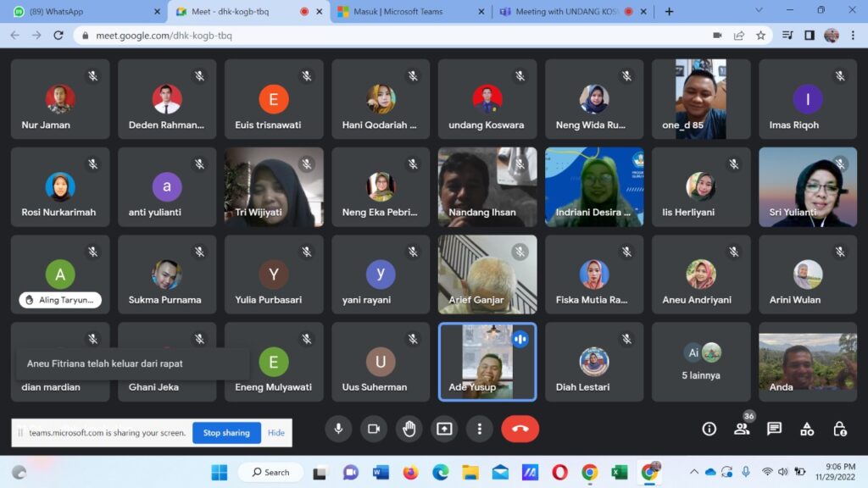Image resolution: width=868 pixels, height=488 pixels.
Task: Mute microphone in Meet control bar
Action: 338,429
